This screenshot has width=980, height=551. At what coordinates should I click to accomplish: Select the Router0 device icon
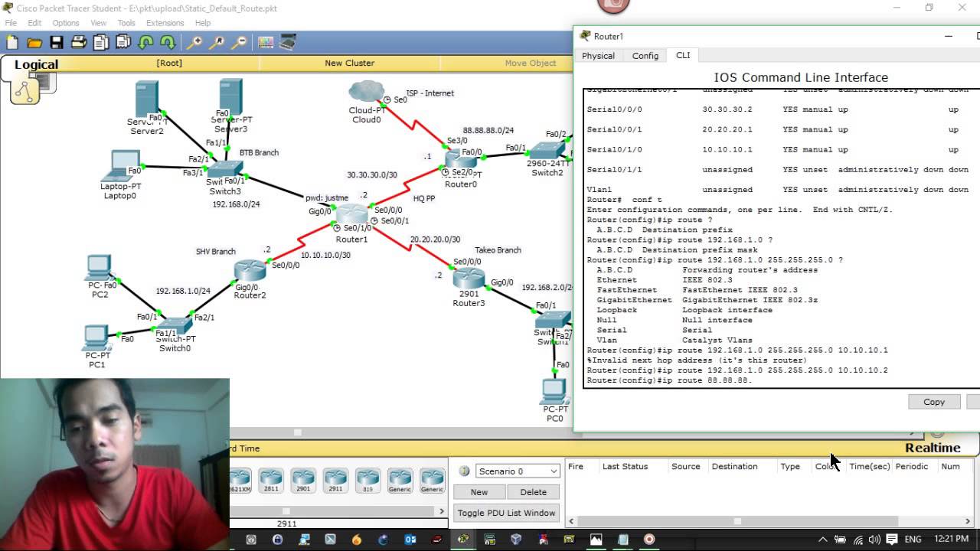point(461,161)
